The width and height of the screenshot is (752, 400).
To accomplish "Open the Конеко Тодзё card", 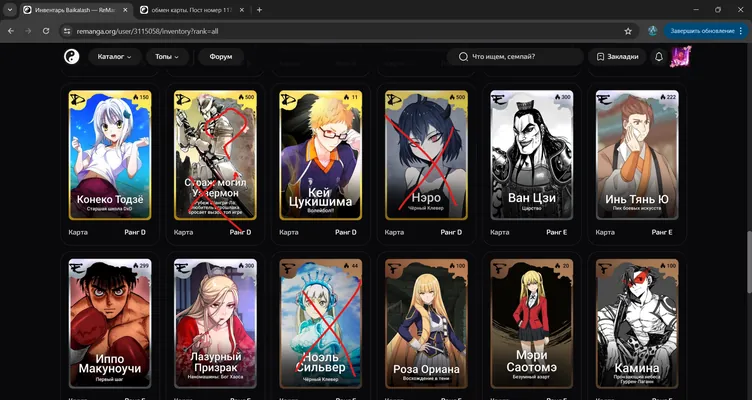I will point(110,155).
